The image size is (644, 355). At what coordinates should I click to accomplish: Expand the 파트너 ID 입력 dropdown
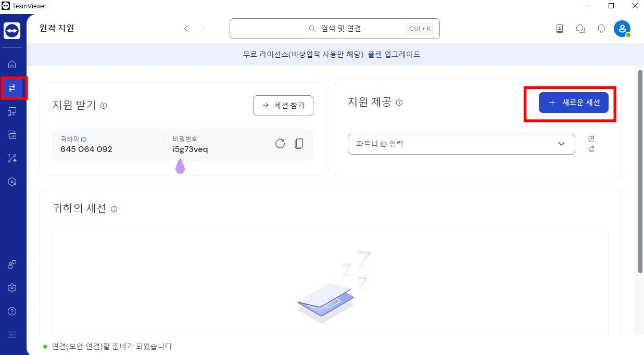561,144
